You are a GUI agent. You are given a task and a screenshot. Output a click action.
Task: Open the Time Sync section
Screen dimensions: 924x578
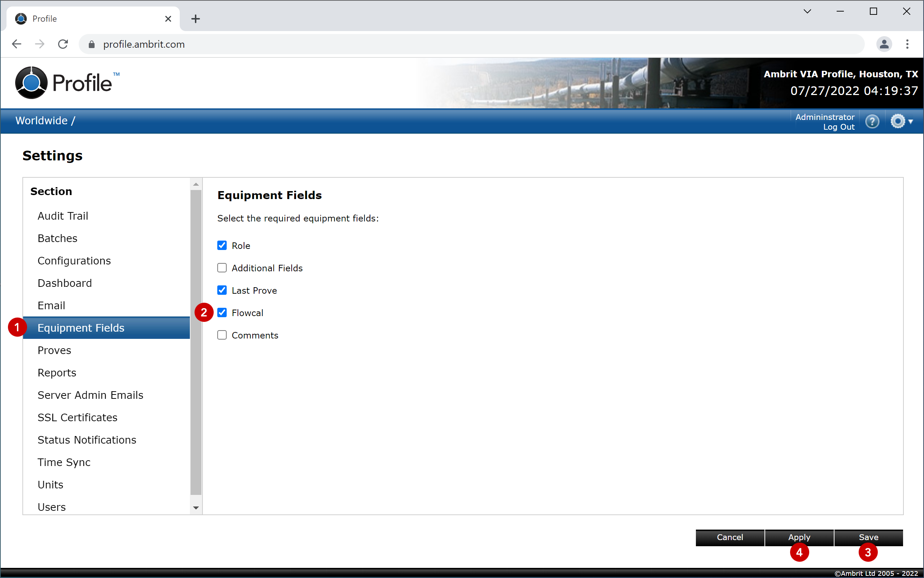pos(106,462)
